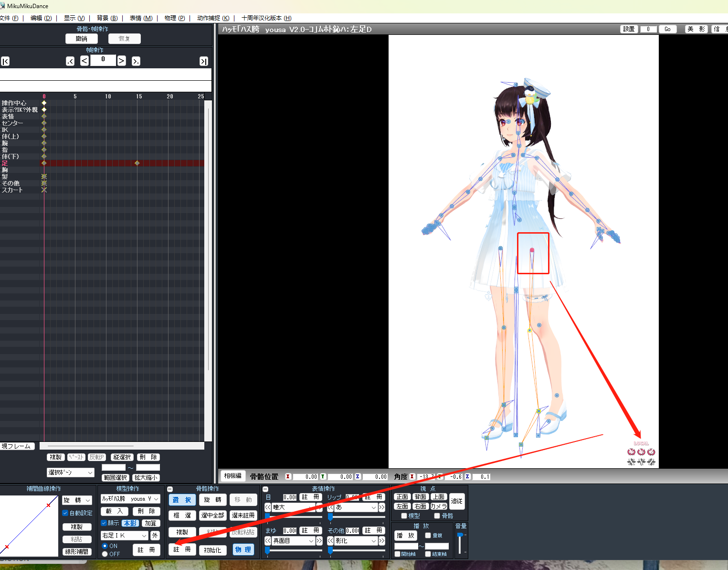Click the LOCAL X-axis rotation icon

click(631, 452)
